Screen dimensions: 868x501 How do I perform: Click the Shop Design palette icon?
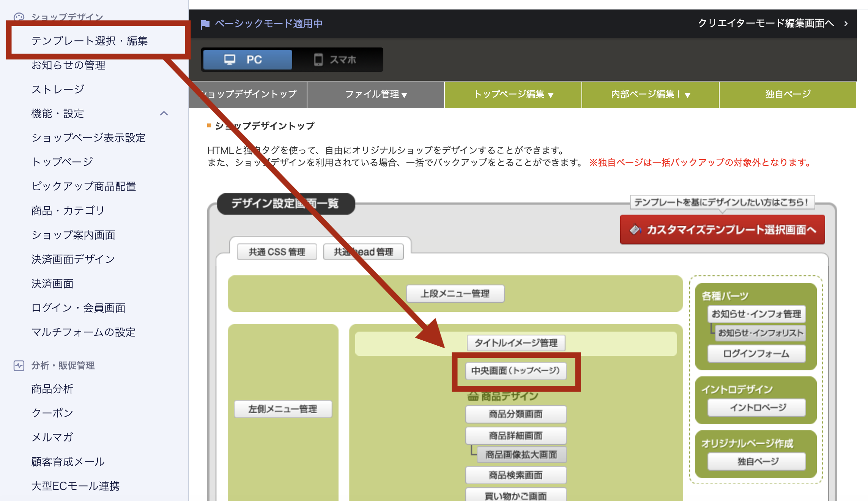coord(19,17)
